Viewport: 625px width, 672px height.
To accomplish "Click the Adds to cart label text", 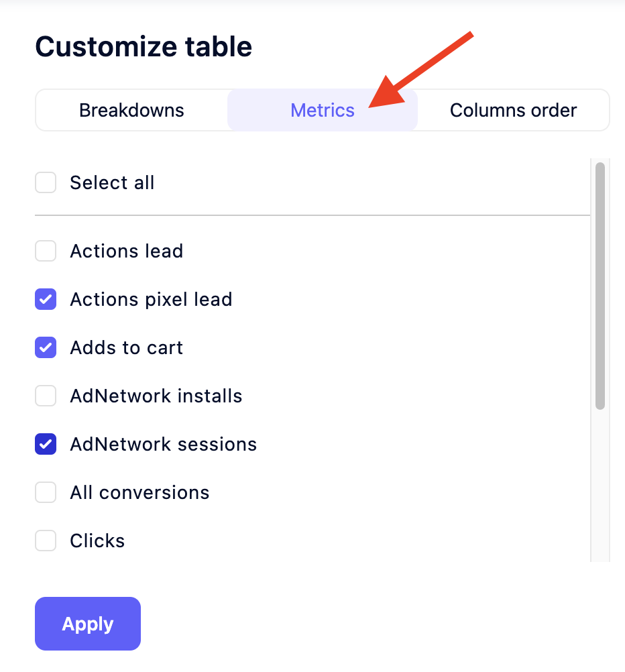I will (x=126, y=347).
